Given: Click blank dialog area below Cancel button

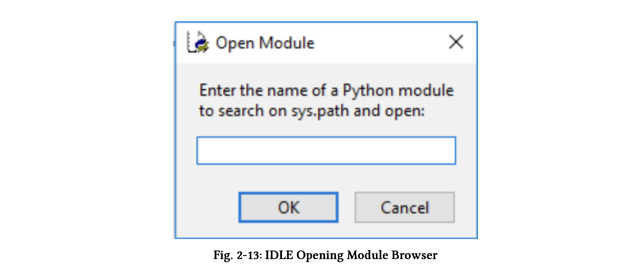Looking at the screenshot, I should [x=404, y=230].
